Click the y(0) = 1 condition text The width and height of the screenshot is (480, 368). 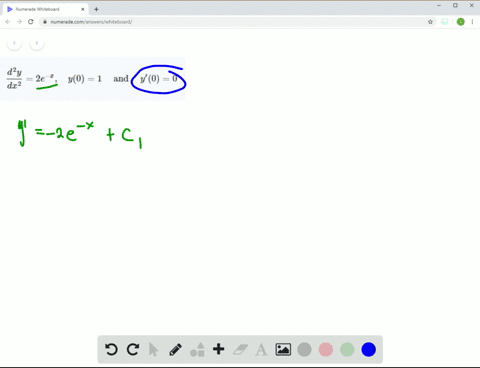pyautogui.click(x=85, y=79)
